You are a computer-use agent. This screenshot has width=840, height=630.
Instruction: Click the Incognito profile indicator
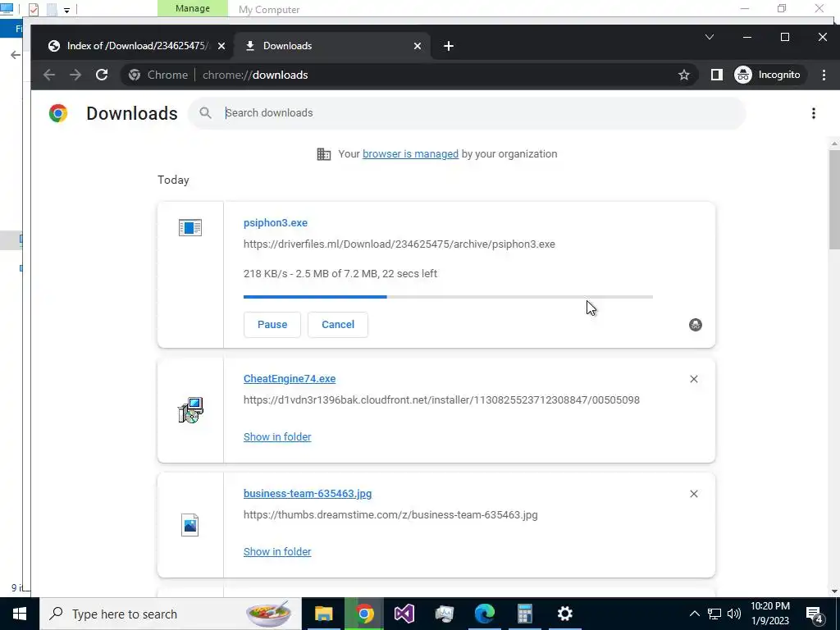pyautogui.click(x=769, y=75)
